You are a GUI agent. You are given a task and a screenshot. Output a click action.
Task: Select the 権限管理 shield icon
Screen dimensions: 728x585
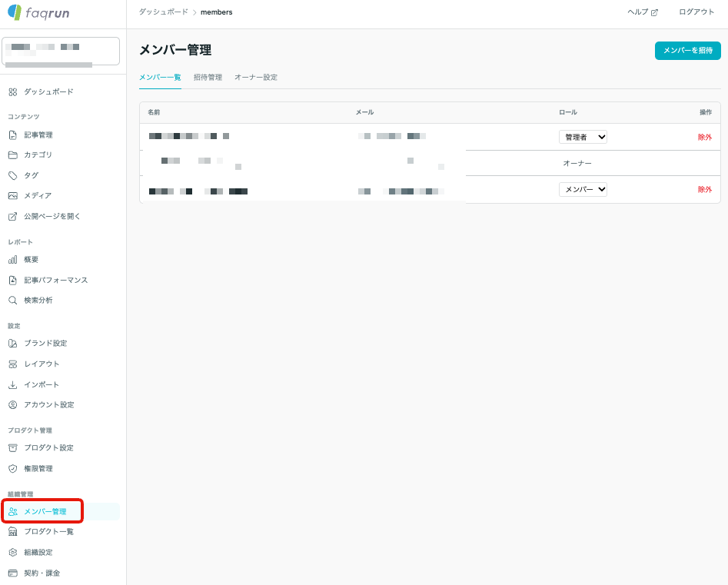coord(13,469)
